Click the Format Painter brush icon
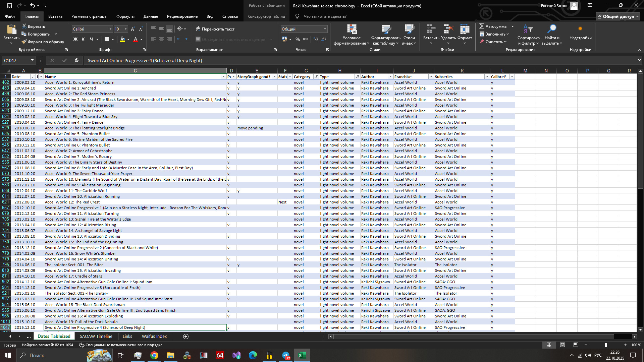 coord(24,42)
